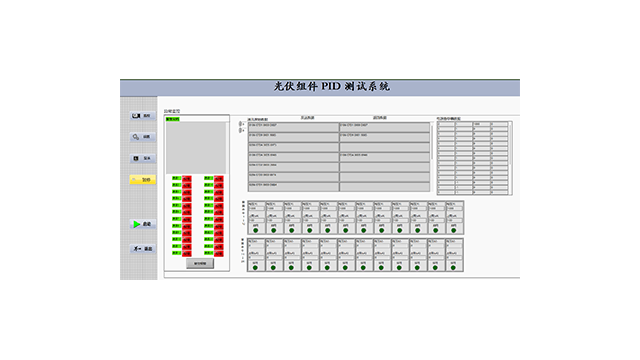This screenshot has height=360, width=640.
Task: Click the last red button in the right alarm column
Action: point(219,253)
